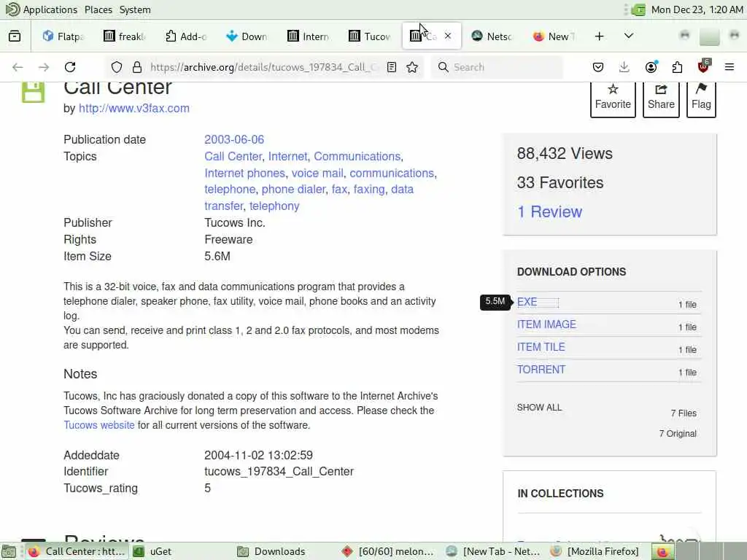Open the extensions puzzle icon
The image size is (747, 560).
pos(677,67)
